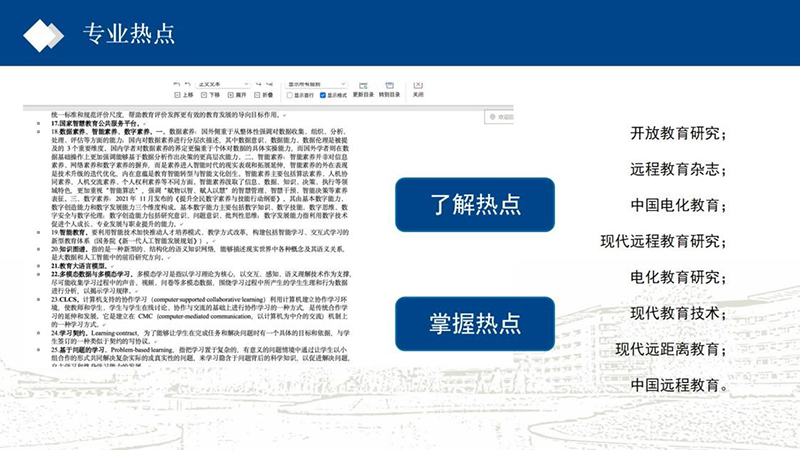Open the 显示所有级别 show level dropdown

[316, 84]
